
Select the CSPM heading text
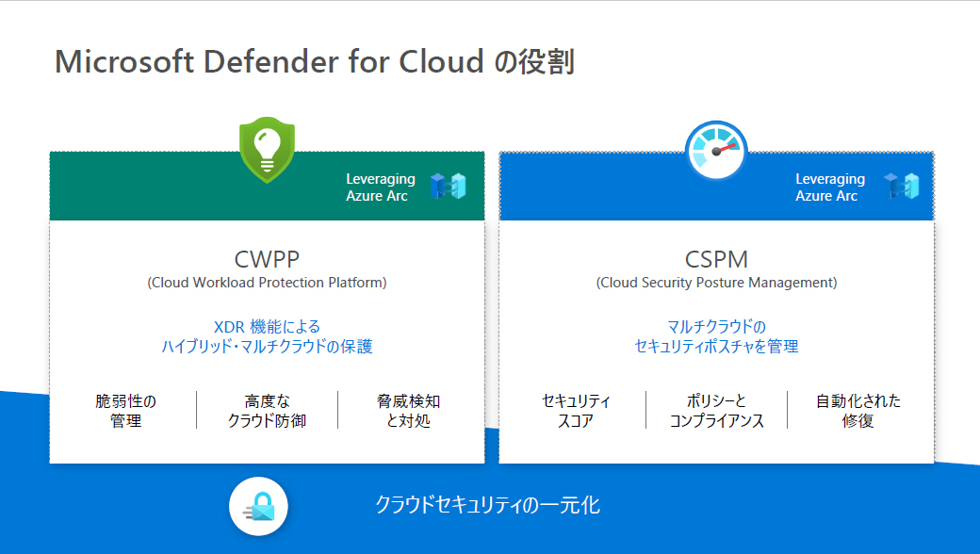716,259
